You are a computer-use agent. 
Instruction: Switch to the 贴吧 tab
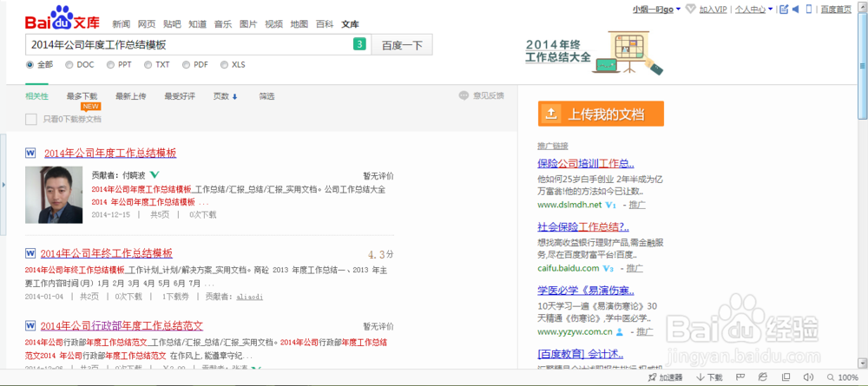pos(172,23)
